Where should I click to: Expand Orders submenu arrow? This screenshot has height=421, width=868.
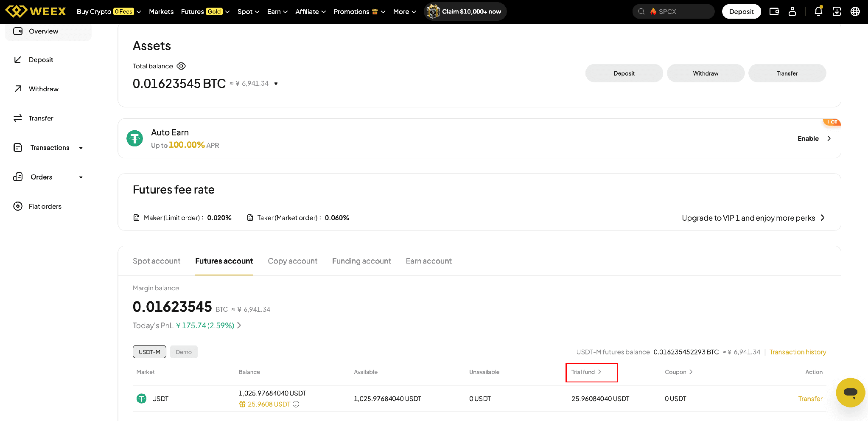[81, 177]
